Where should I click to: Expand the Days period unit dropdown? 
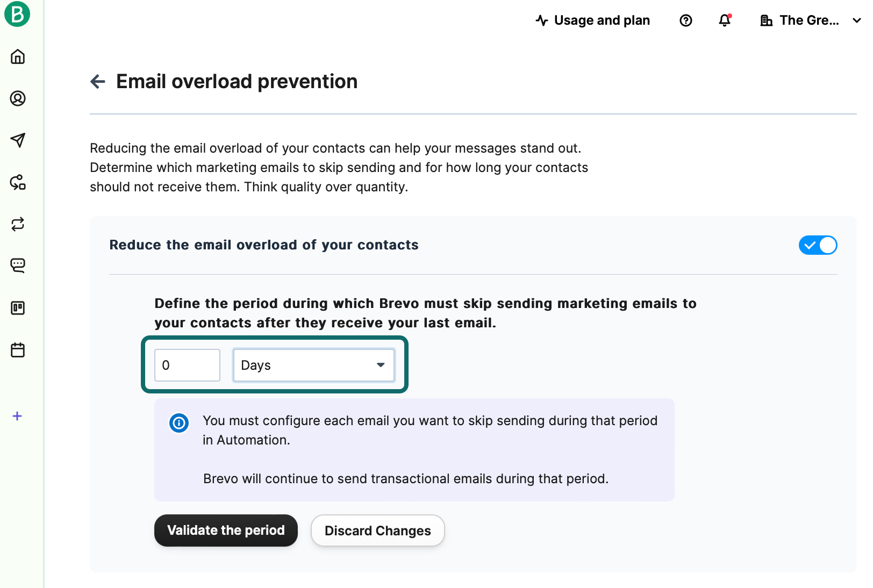(313, 365)
